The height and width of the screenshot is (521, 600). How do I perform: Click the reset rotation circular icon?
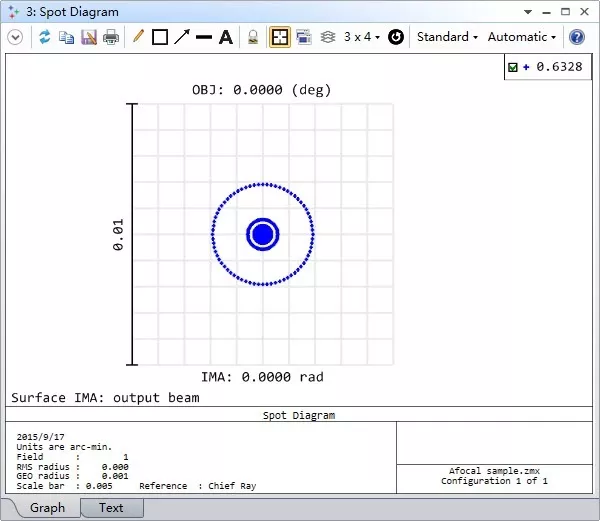click(396, 37)
